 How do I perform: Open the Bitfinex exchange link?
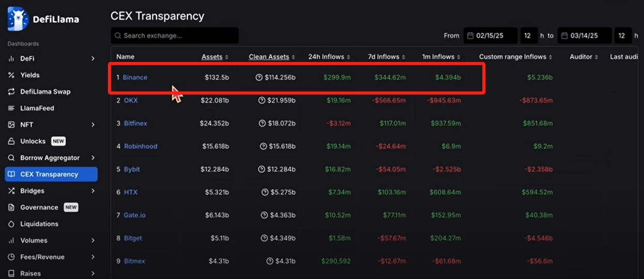tap(135, 123)
